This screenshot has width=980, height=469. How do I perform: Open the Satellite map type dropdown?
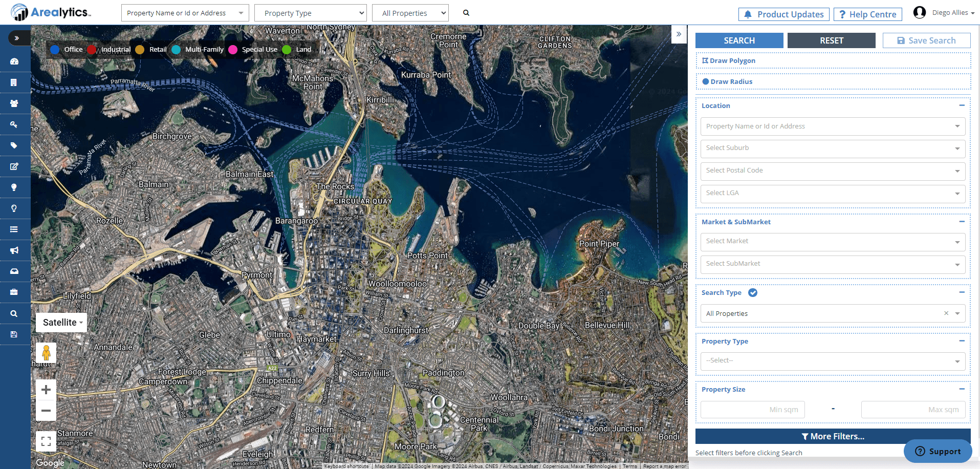coord(61,323)
